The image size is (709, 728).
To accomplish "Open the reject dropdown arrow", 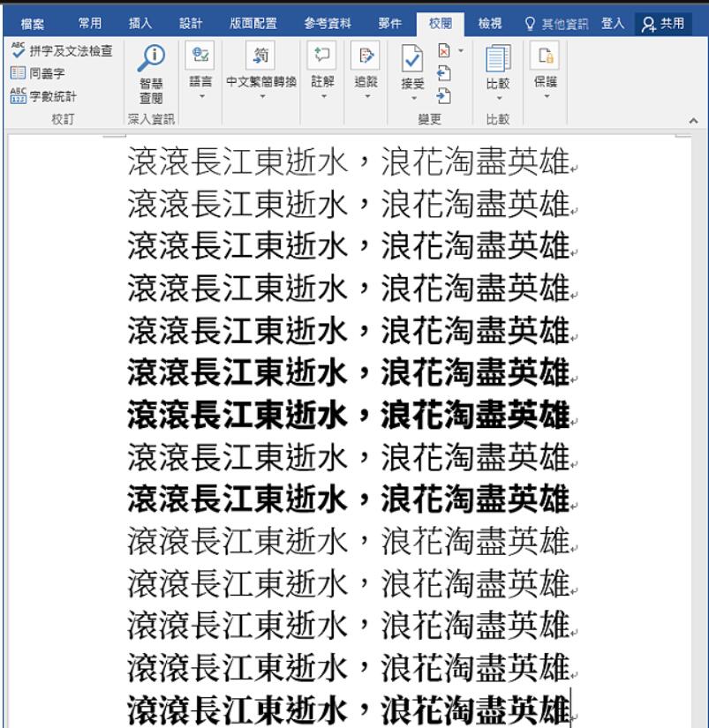I will pos(461,50).
